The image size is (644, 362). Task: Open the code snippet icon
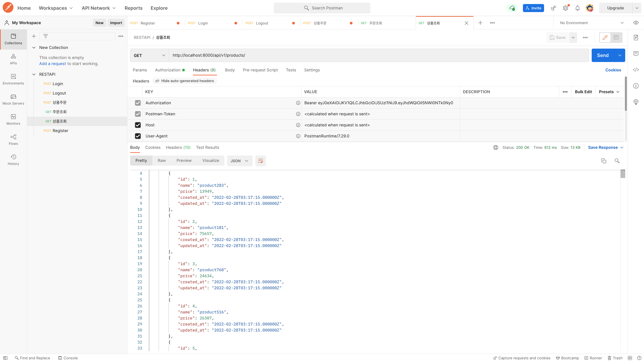click(x=636, y=70)
